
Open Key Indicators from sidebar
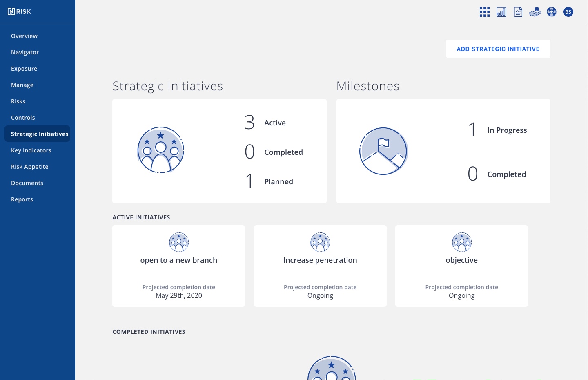click(31, 150)
